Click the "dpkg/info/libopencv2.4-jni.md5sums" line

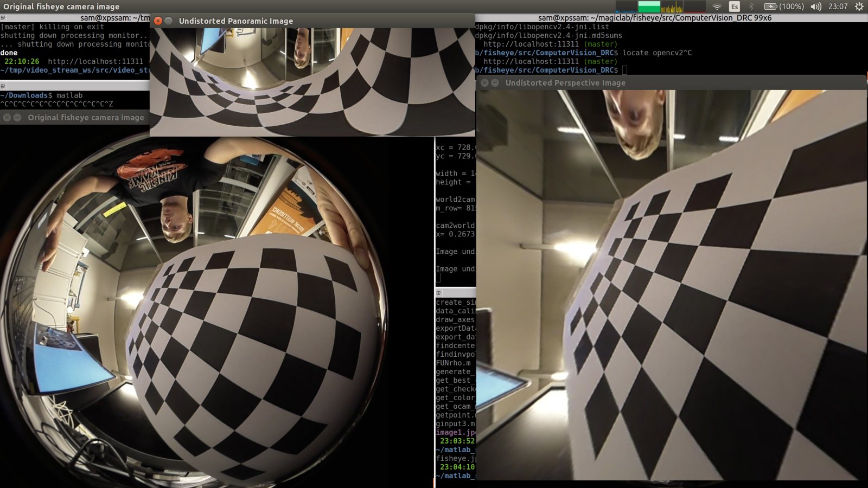click(548, 35)
